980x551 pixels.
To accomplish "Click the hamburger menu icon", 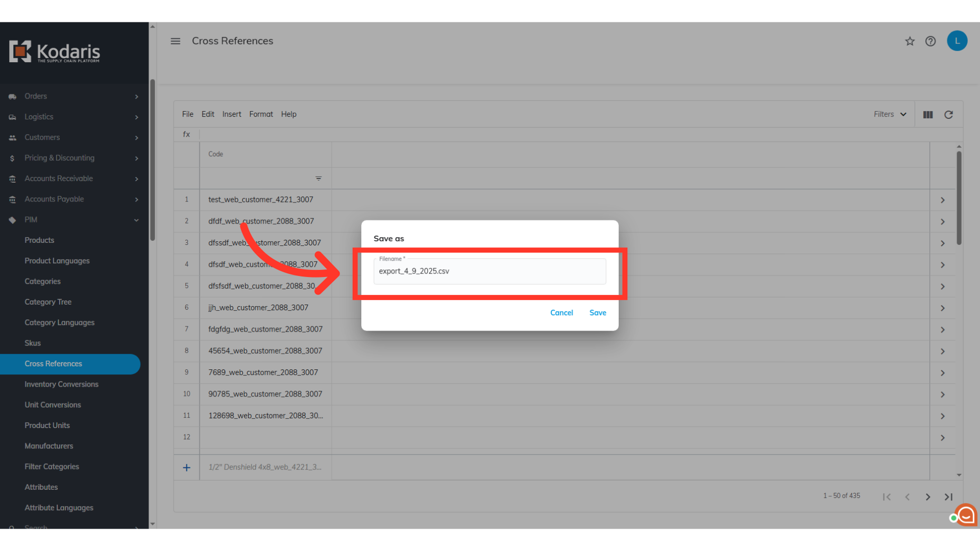I will 175,41.
